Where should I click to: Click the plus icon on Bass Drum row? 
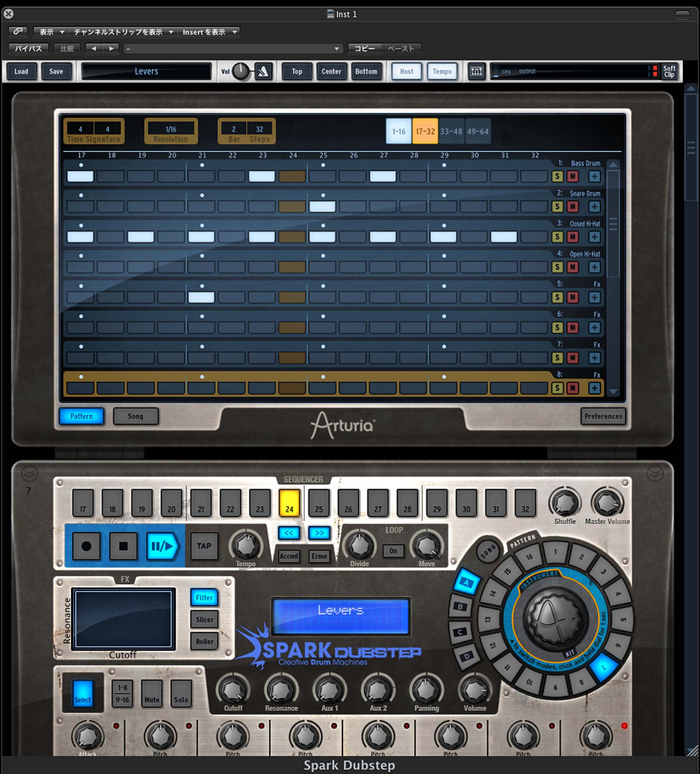point(595,176)
